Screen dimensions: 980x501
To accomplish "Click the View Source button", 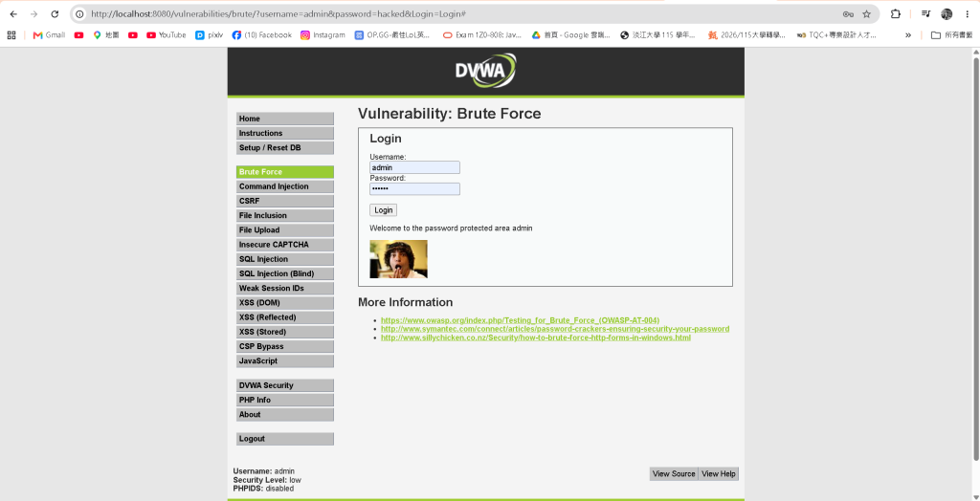I will point(674,474).
